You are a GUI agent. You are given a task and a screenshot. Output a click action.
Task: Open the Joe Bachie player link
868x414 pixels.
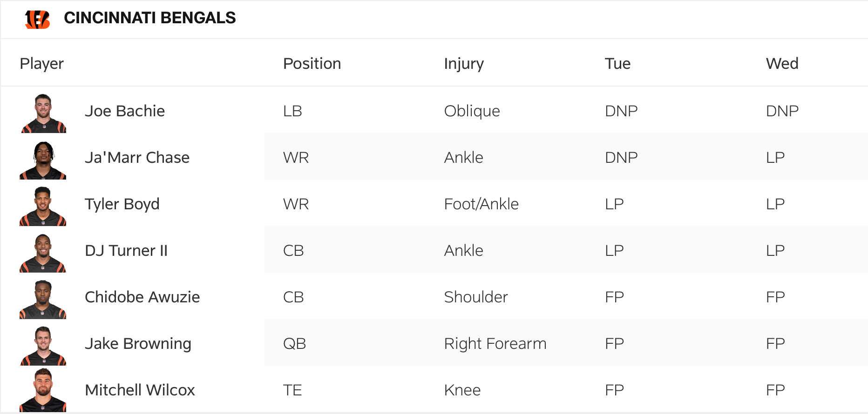125,111
